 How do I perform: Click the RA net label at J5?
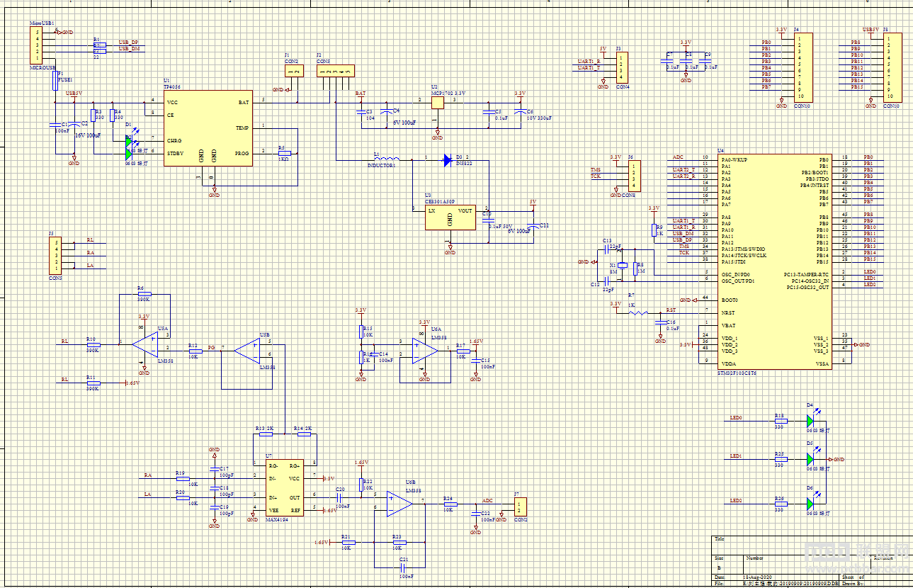point(90,253)
